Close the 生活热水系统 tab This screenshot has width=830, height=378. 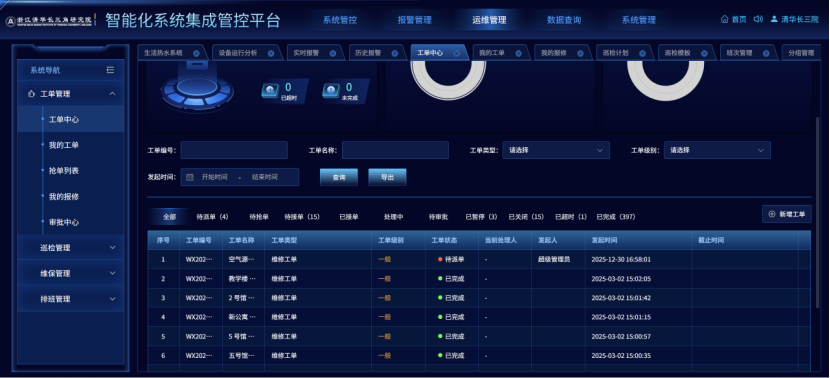(x=196, y=53)
